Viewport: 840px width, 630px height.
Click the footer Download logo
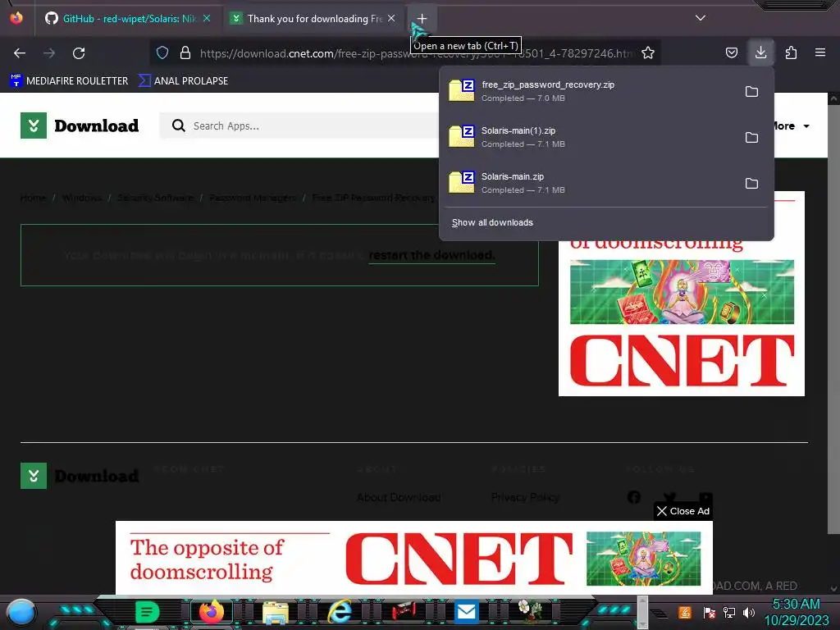point(80,476)
